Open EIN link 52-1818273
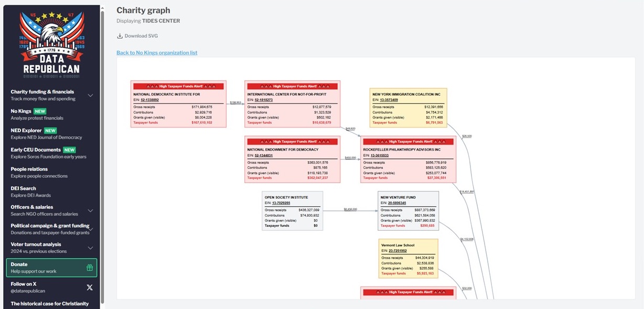The image size is (644, 309). click(x=264, y=100)
